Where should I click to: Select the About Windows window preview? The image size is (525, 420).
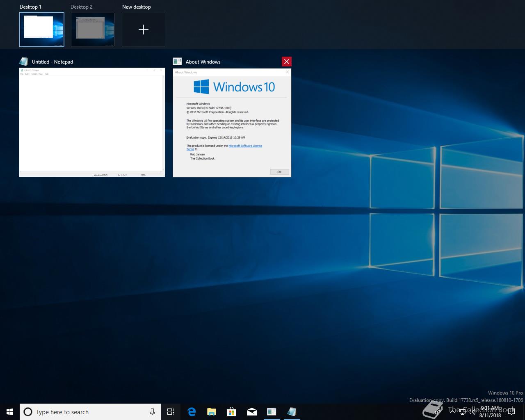point(232,123)
